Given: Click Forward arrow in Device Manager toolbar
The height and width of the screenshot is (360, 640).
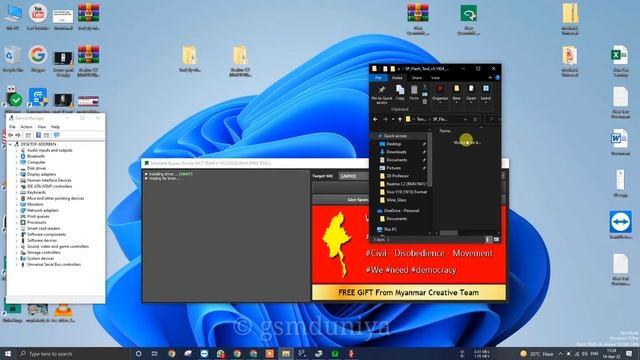Looking at the screenshot, I should click(18, 135).
